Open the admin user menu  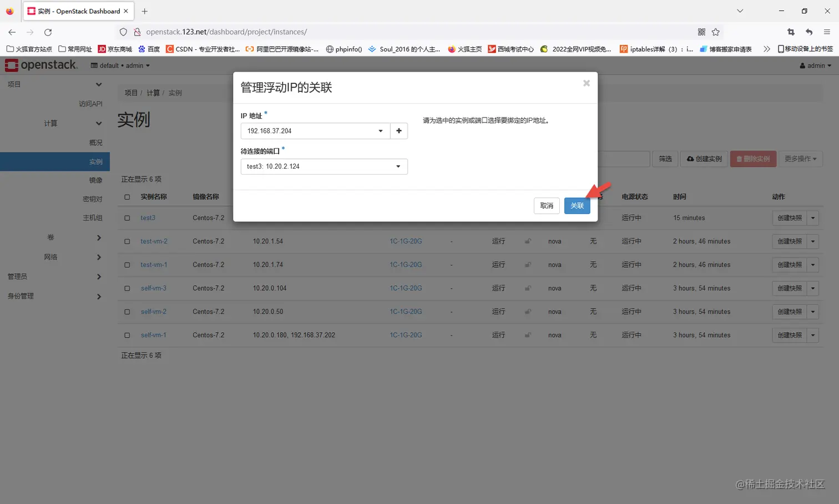point(816,65)
